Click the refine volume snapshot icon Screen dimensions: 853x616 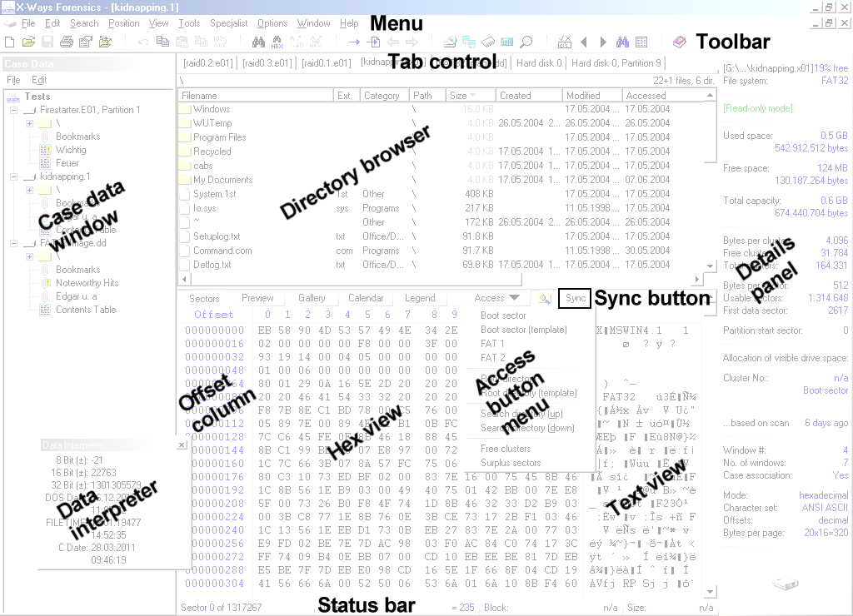(x=565, y=42)
